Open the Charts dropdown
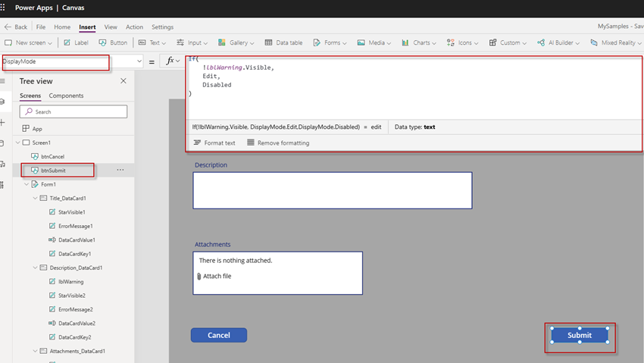Screen dimensions: 644x363 tap(419, 42)
